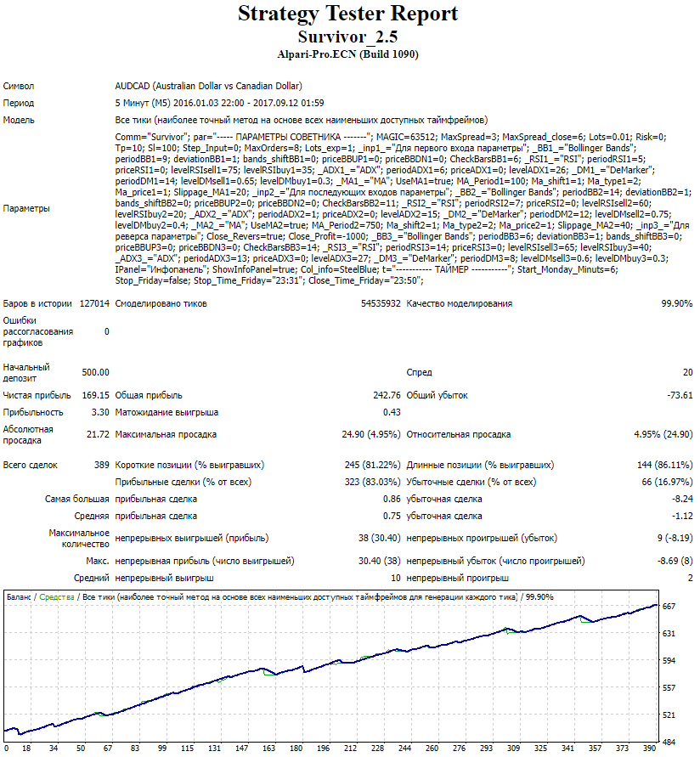
Task: Click the balance curve chart image
Action: 340,671
